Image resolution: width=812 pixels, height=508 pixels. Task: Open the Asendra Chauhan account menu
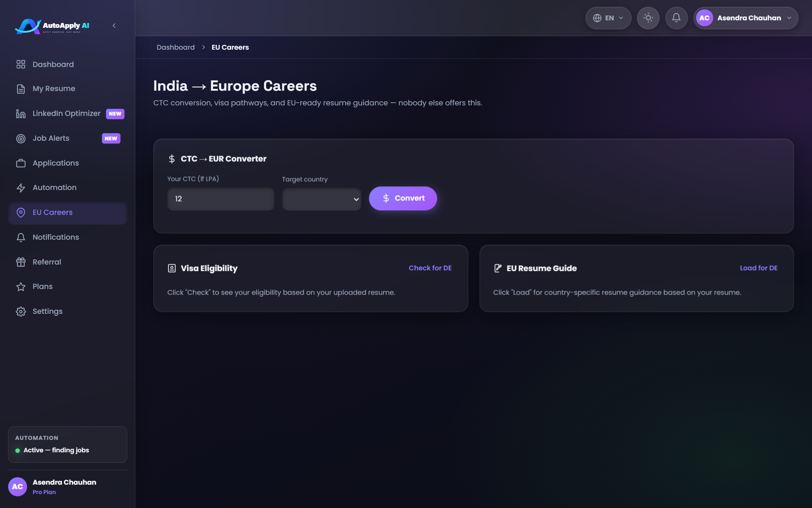[x=746, y=18]
